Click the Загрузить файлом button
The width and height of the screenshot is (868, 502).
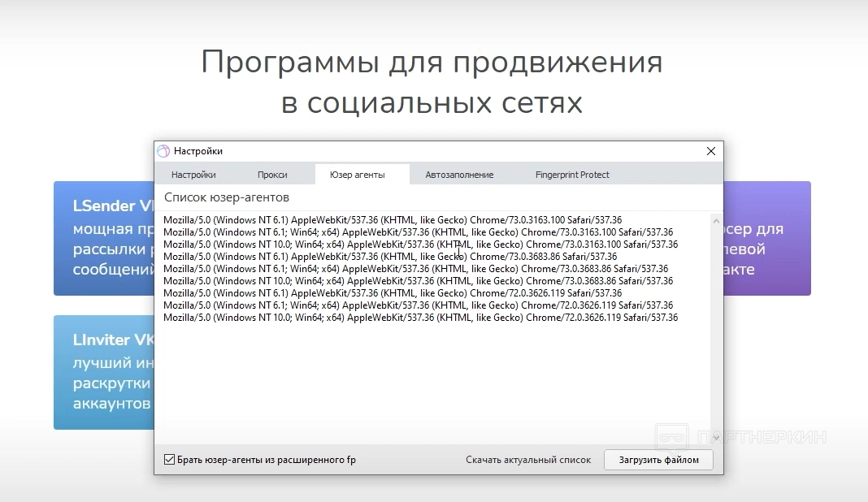pos(658,460)
